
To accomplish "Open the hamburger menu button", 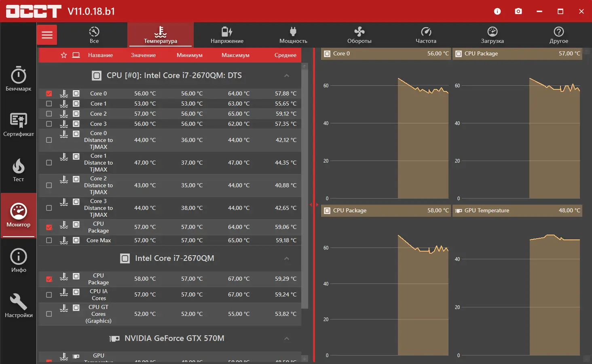I will pos(47,35).
